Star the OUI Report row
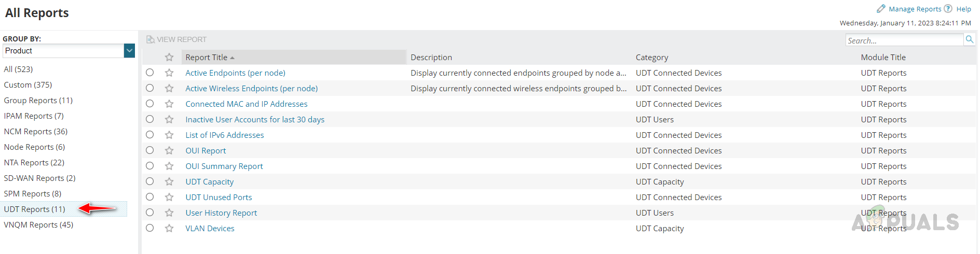The image size is (980, 254). coord(169,151)
